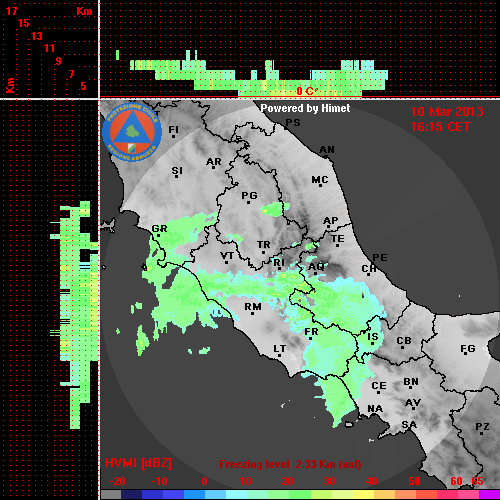Click the 'HVMI [dBZ]' label
This screenshot has width=500, height=500.
(138, 463)
